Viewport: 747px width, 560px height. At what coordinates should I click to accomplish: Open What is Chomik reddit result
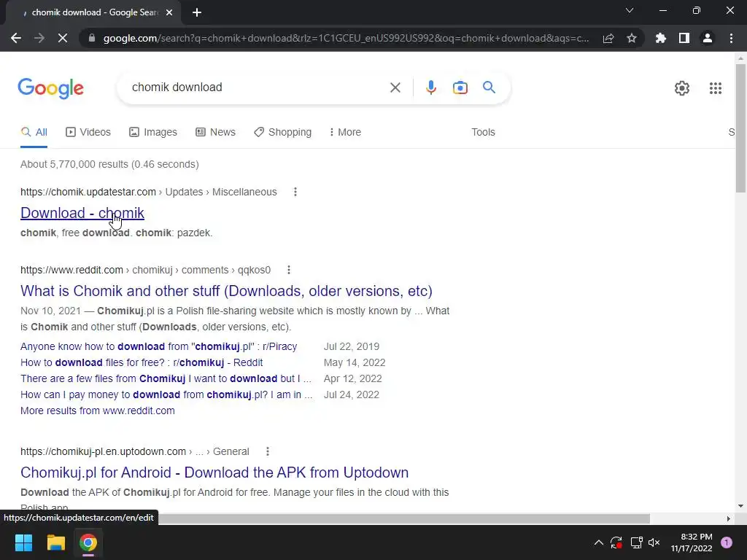point(226,291)
